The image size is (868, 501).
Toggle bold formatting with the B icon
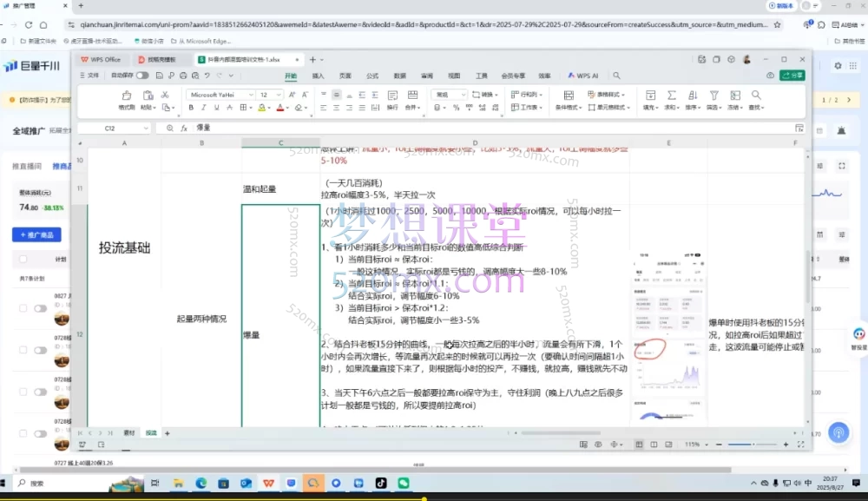(191, 106)
